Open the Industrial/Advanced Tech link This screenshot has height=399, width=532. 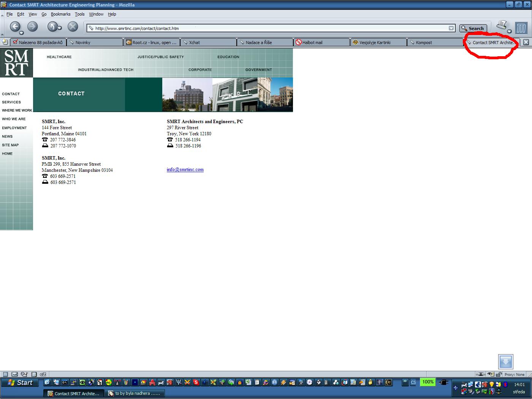click(106, 70)
